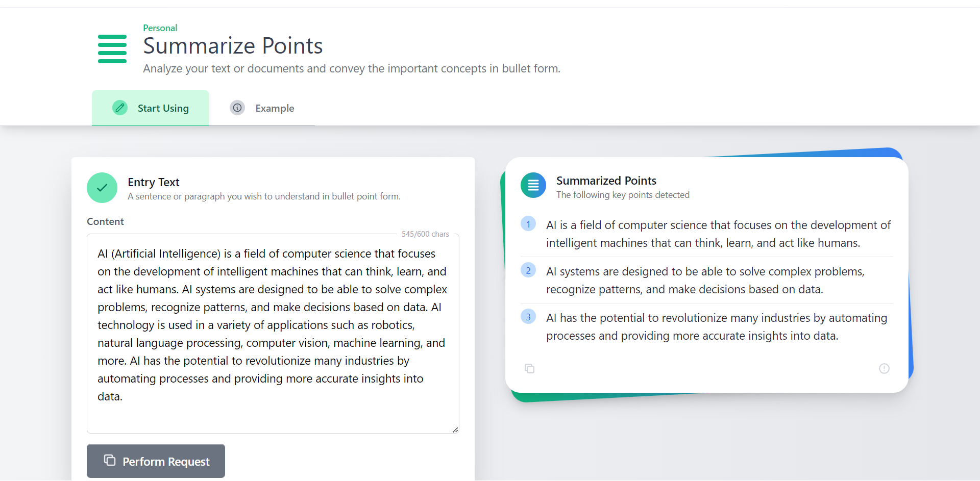This screenshot has width=980, height=481.
Task: Click the pencil icon on Start Using
Action: (x=120, y=108)
